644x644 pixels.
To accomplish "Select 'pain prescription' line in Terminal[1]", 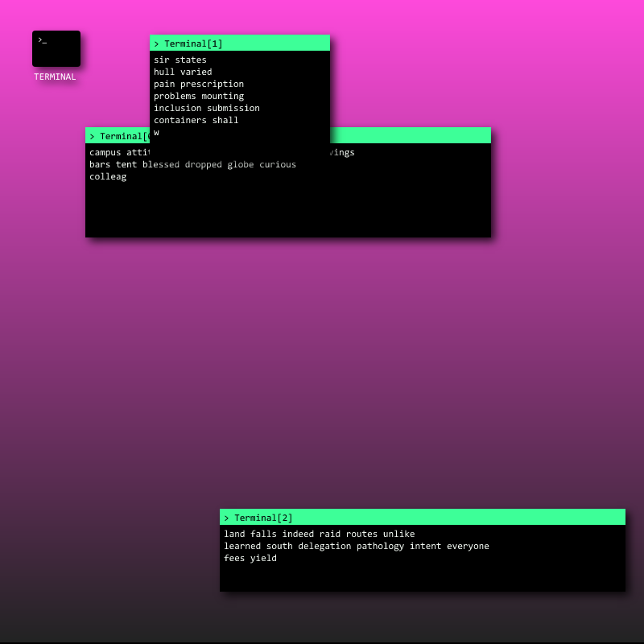I will coord(199,85).
